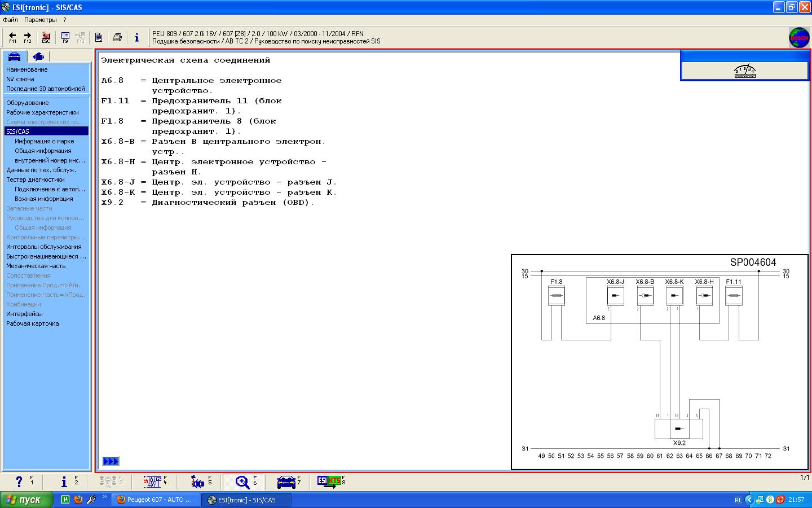
Task: Open the Пуск start button
Action: (x=27, y=500)
